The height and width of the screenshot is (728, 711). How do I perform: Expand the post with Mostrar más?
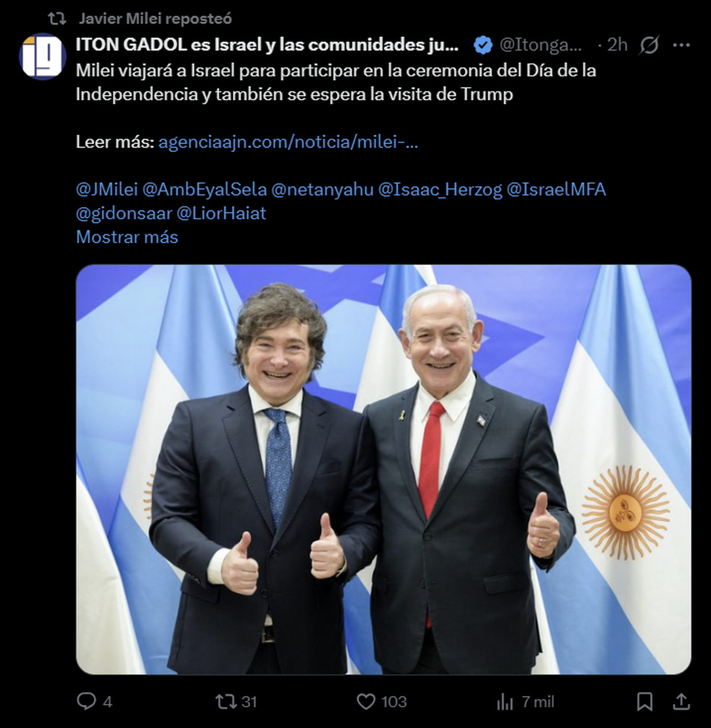(x=127, y=237)
